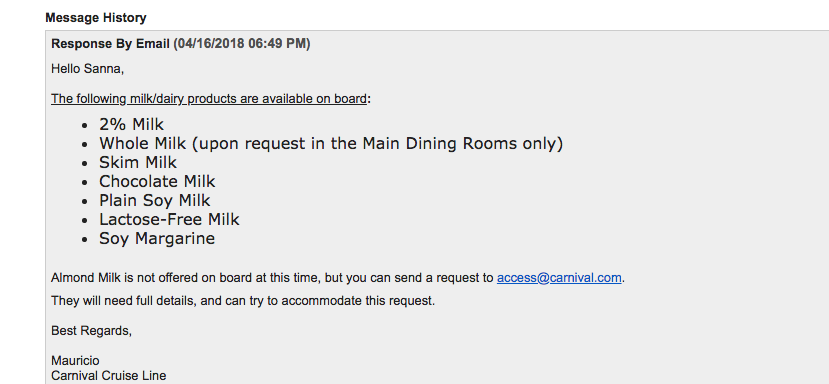Click the Almond Milk sentence text
The image size is (829, 384).
pos(274,278)
